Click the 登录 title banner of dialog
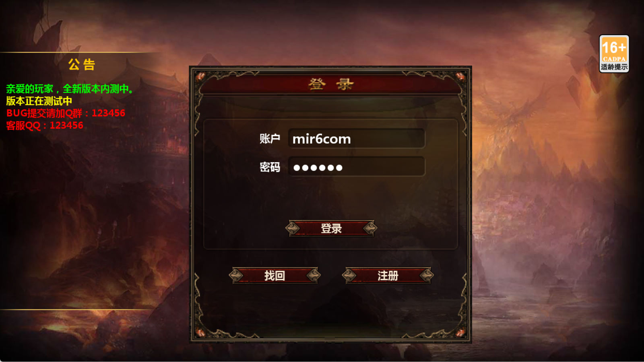Viewport: 644px width, 362px height. (331, 84)
